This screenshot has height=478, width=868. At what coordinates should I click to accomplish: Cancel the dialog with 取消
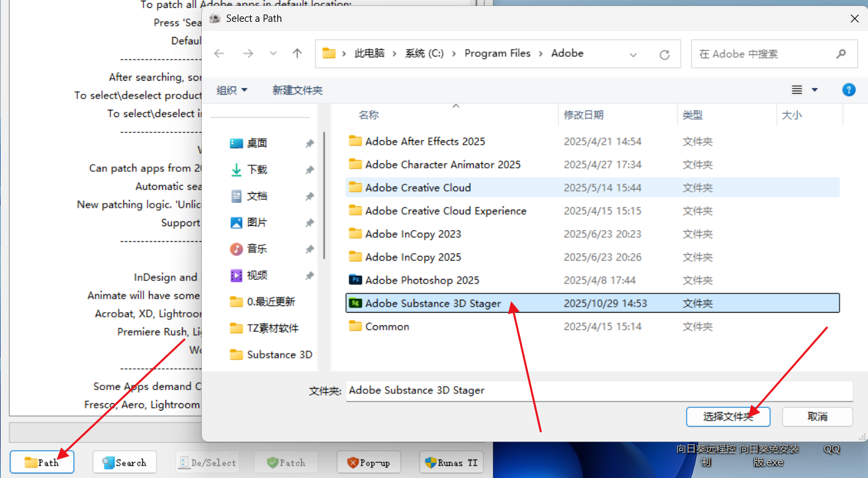click(818, 417)
